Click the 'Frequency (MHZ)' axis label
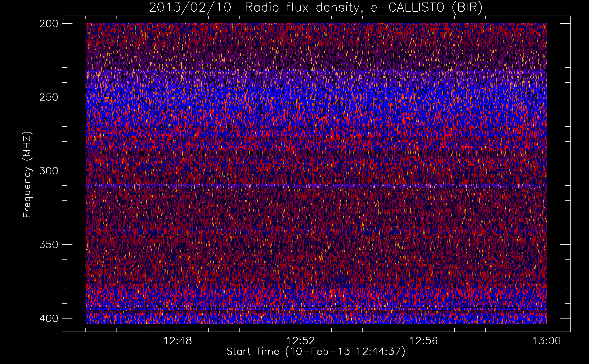589x364 pixels. tap(27, 175)
